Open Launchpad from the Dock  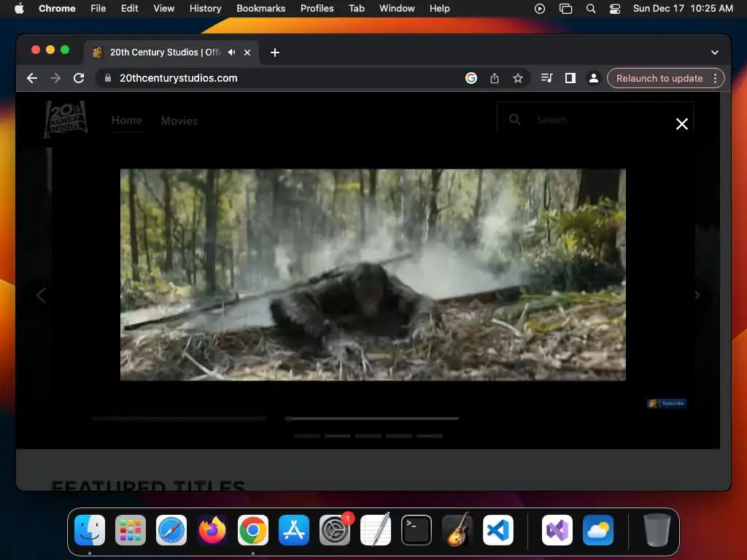click(131, 530)
